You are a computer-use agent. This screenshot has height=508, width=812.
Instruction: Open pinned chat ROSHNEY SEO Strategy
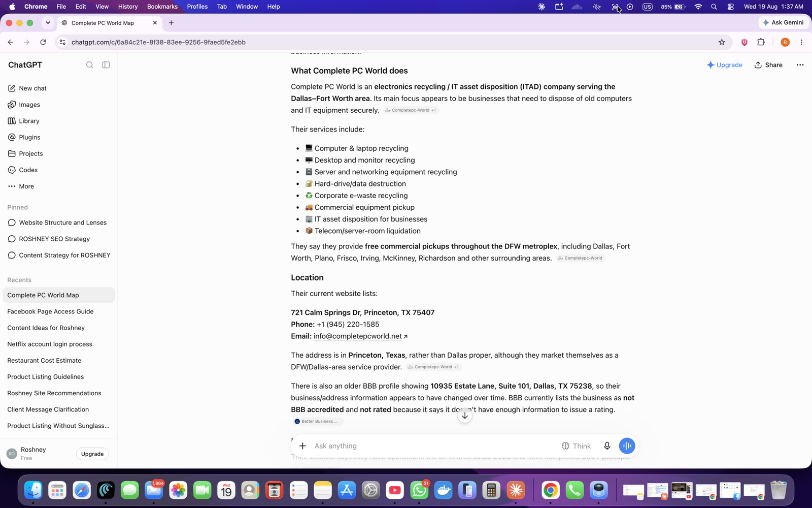pos(58,239)
